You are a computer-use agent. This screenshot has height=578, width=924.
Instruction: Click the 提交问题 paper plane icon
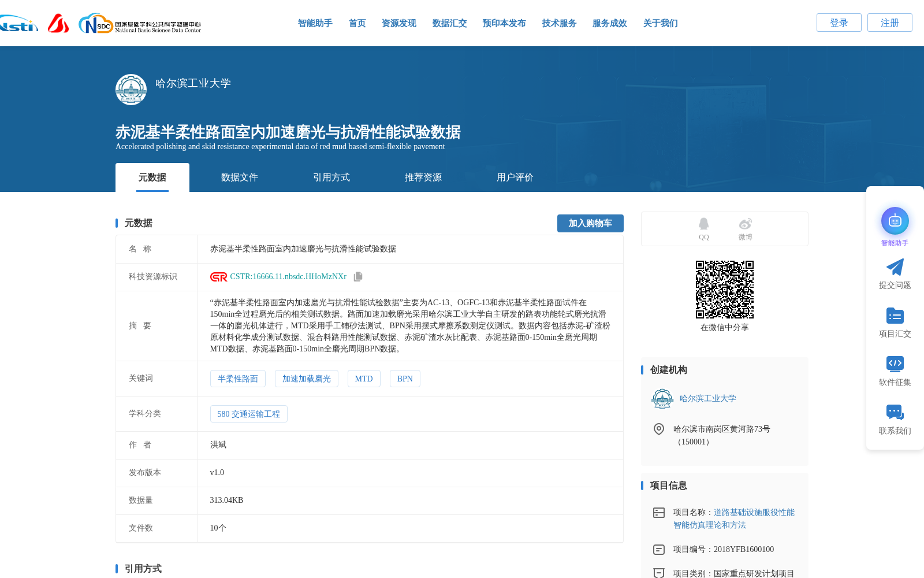pos(895,267)
